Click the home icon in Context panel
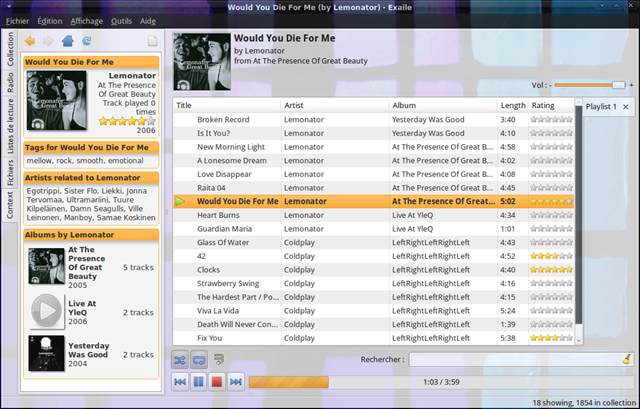The image size is (640, 409). point(67,41)
